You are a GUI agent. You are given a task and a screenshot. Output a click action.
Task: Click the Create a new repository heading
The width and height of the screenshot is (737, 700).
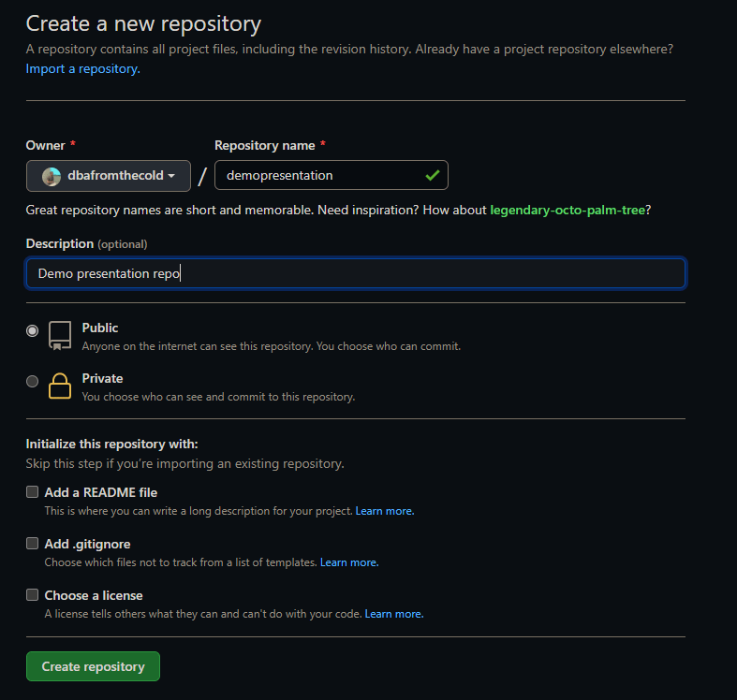(143, 23)
